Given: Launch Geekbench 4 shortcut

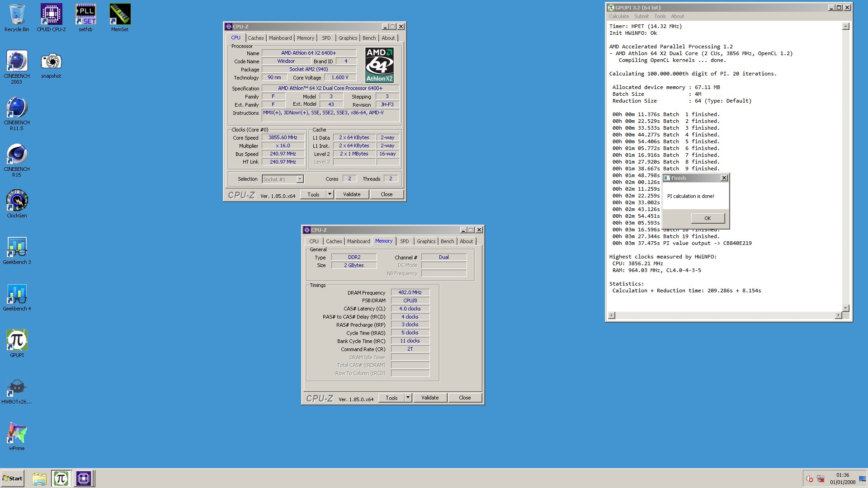Looking at the screenshot, I should (17, 297).
